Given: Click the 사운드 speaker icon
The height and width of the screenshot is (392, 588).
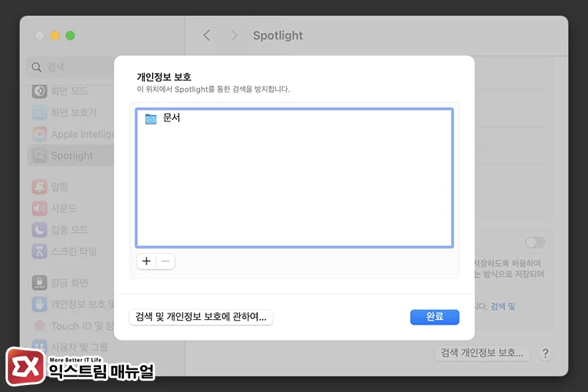Looking at the screenshot, I should 39,209.
